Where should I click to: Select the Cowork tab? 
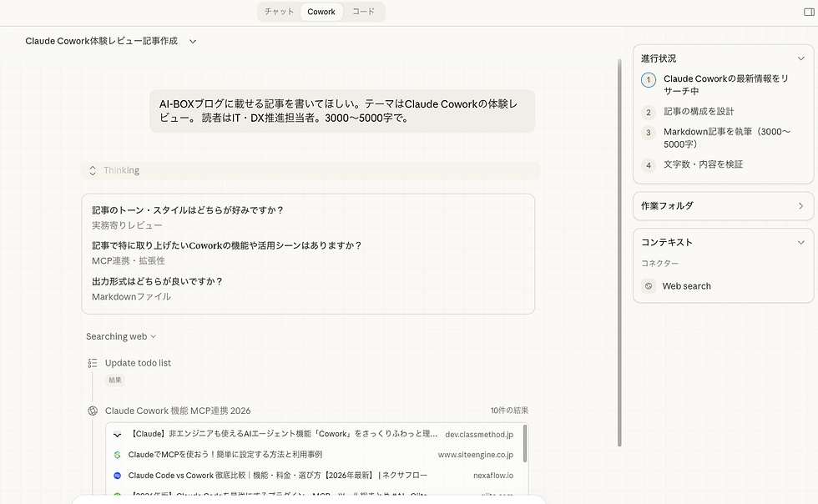tap(321, 12)
